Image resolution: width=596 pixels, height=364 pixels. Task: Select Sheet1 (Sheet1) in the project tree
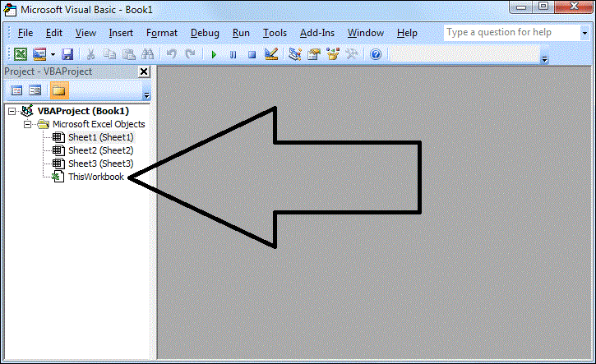tap(101, 137)
